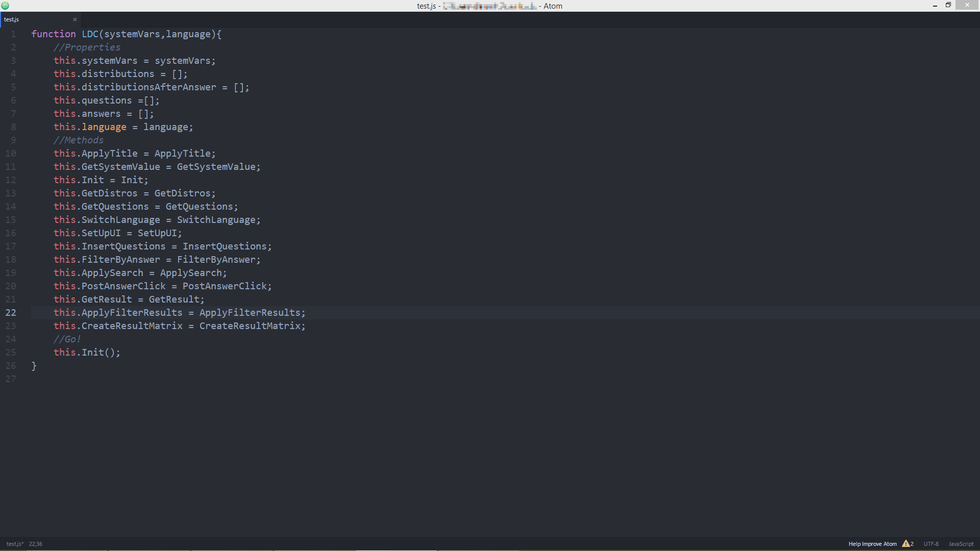The height and width of the screenshot is (551, 980).
Task: Click the "//Methods" comment on line 9
Action: (78, 140)
